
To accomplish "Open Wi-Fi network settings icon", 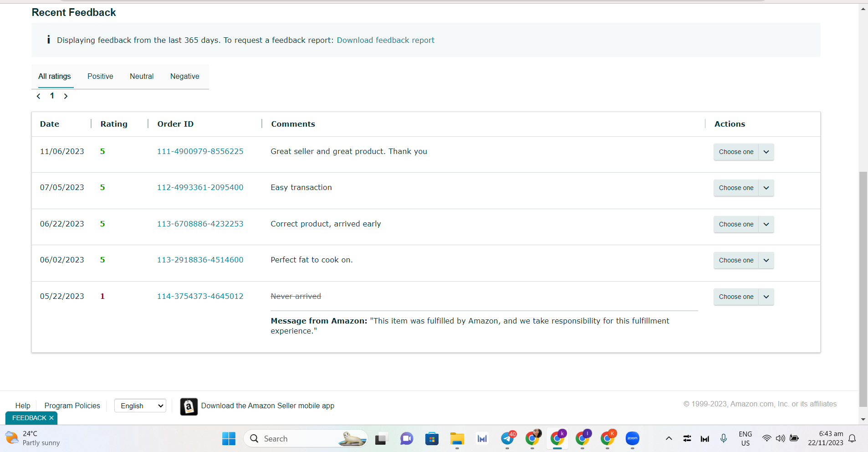I will (x=767, y=438).
